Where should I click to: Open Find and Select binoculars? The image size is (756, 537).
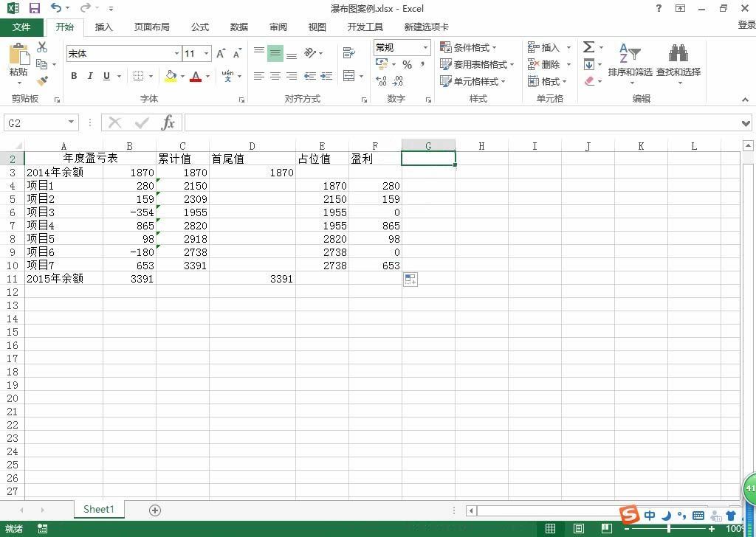(x=678, y=63)
